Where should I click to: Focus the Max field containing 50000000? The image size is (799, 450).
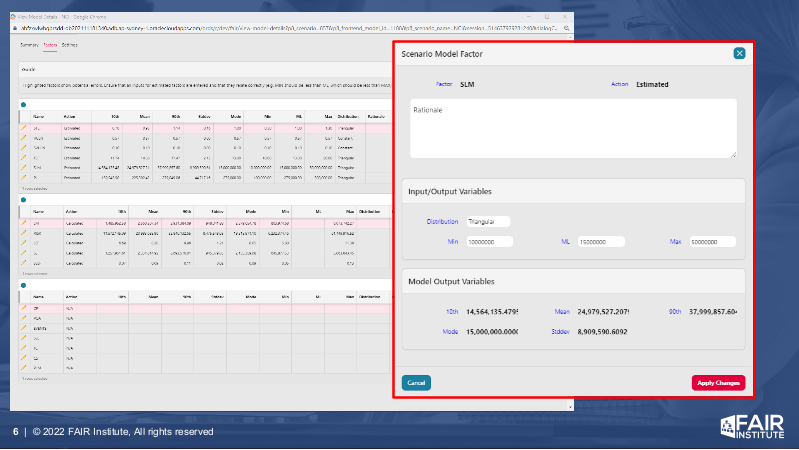tap(712, 242)
